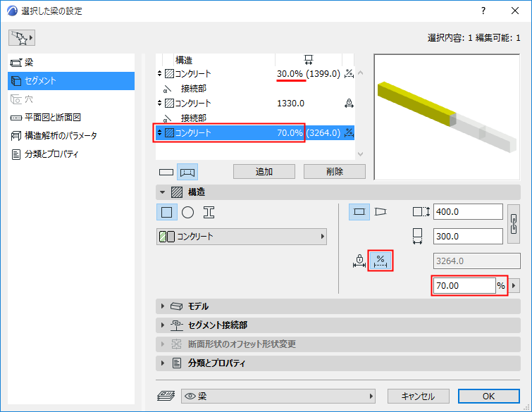Select the tapered segment shape toggle
The width and height of the screenshot is (532, 412).
point(381,212)
